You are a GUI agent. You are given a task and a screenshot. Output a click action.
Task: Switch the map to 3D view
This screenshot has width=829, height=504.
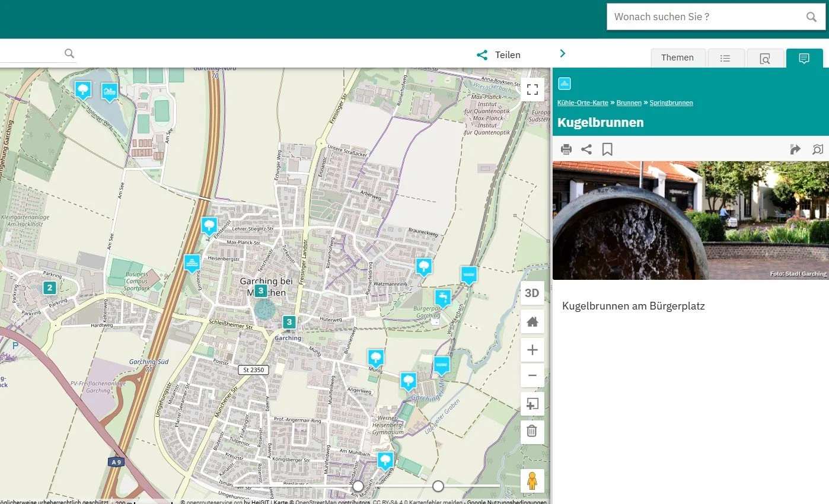pos(533,293)
